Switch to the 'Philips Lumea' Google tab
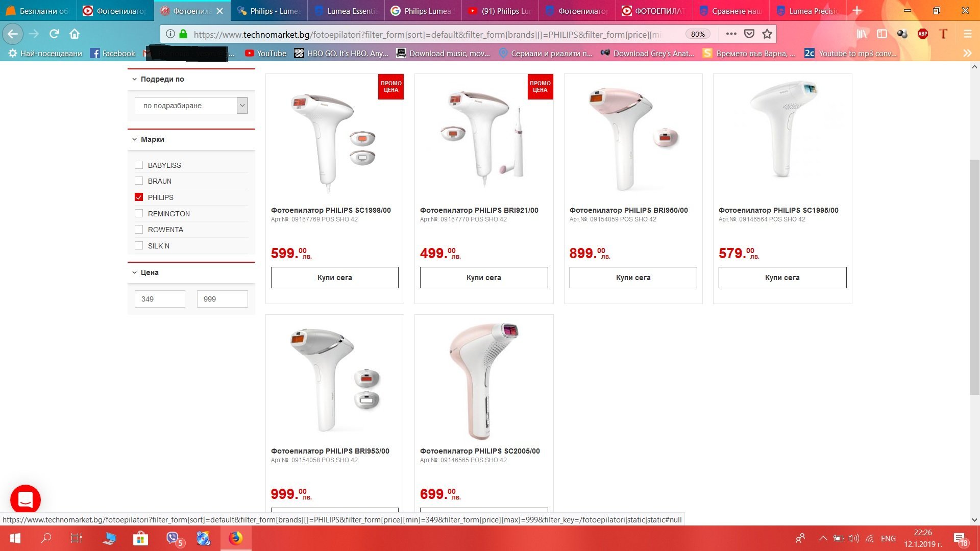The height and width of the screenshot is (551, 980). pyautogui.click(x=423, y=11)
